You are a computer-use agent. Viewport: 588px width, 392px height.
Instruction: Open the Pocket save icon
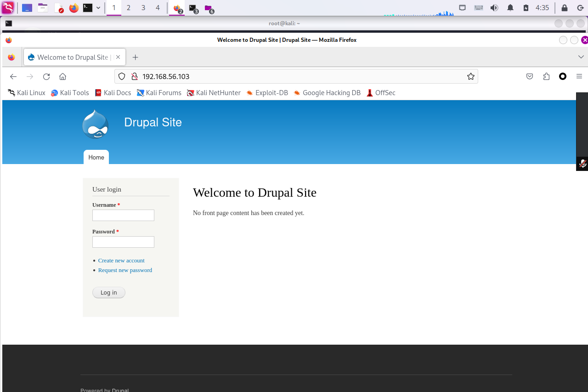(530, 76)
